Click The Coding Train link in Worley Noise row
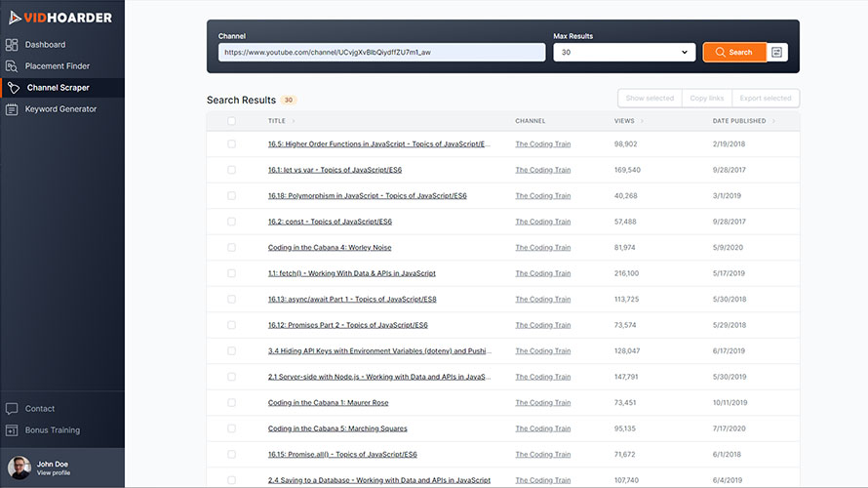The width and height of the screenshot is (868, 488). pos(542,248)
